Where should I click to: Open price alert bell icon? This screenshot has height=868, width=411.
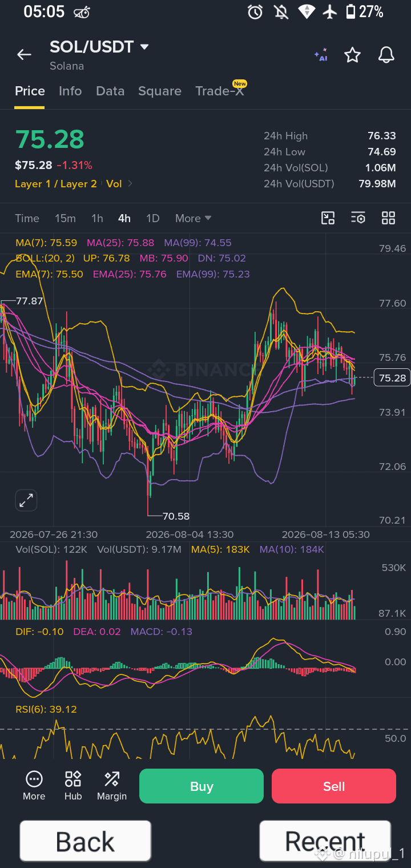click(x=386, y=55)
